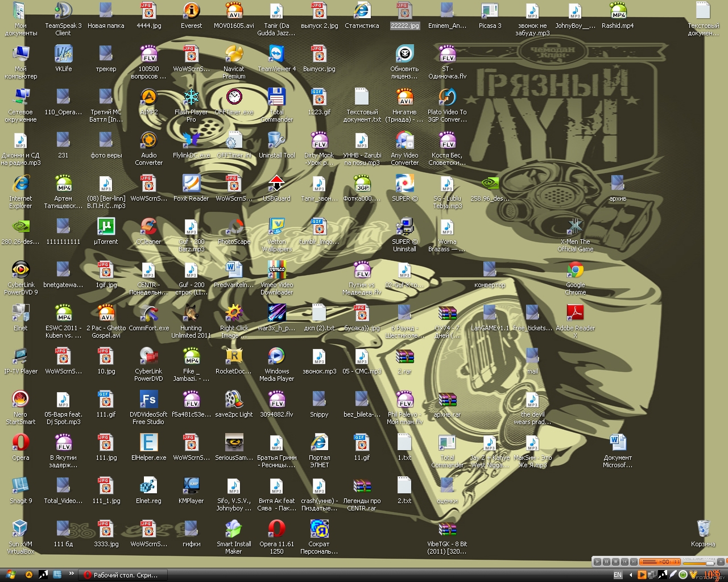Expand hidden system tray icons arrow

(631, 575)
